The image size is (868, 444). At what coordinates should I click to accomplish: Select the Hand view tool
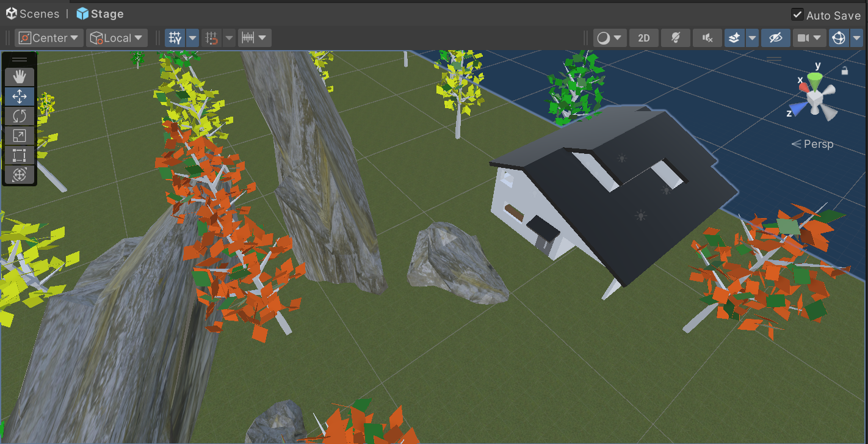point(20,76)
